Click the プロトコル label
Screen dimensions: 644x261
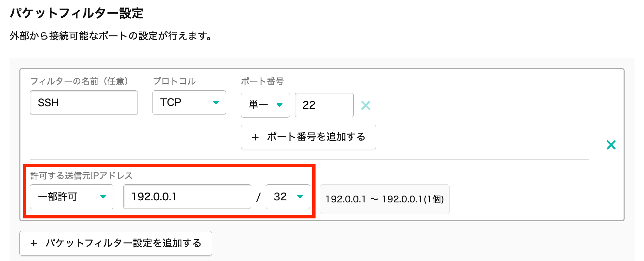[x=174, y=81]
